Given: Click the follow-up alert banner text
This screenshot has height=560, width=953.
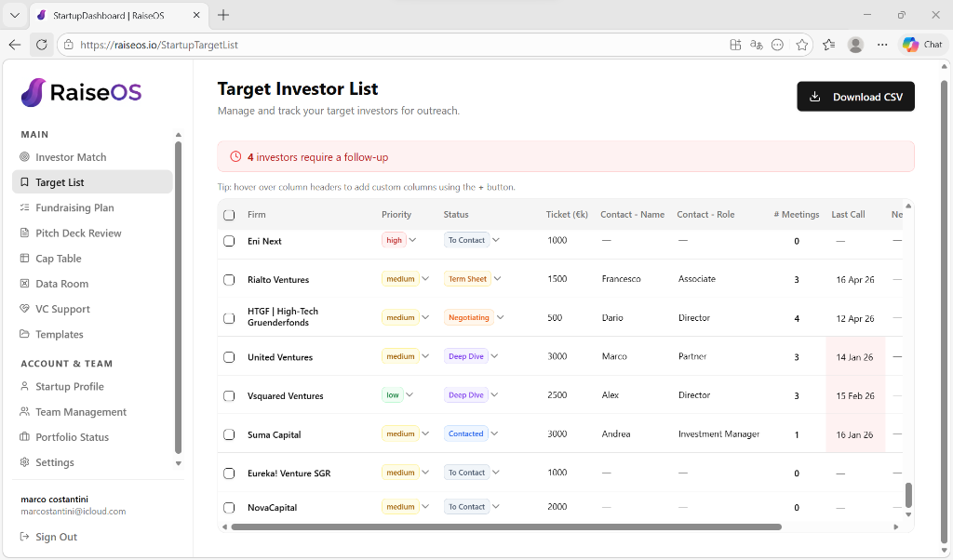Looking at the screenshot, I should 317,157.
